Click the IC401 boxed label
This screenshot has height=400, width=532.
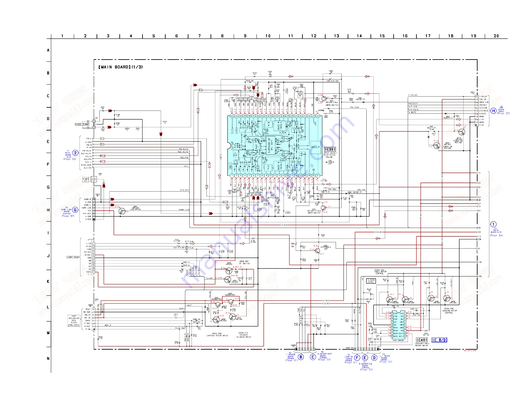tap(422, 340)
